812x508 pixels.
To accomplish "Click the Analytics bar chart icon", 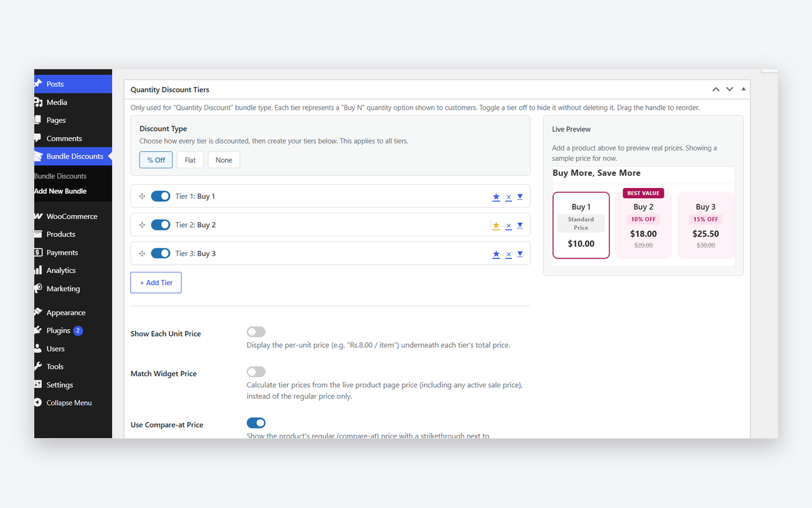I will tap(38, 271).
